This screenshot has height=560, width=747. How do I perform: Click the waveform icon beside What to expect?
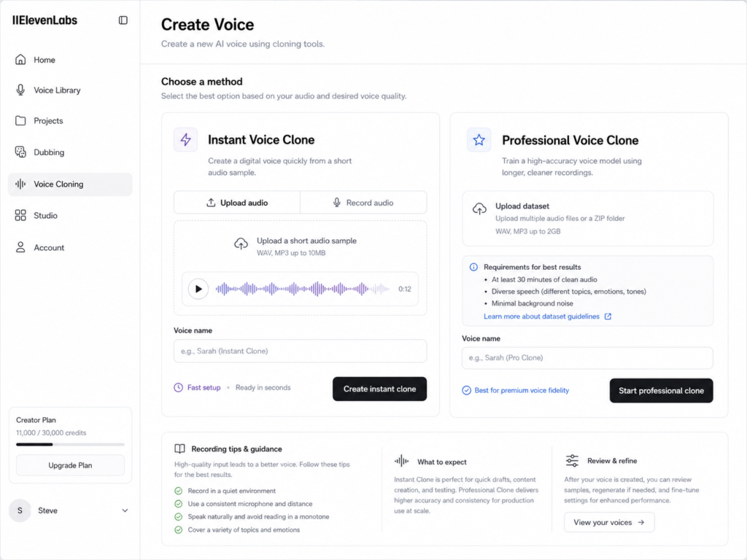point(402,461)
